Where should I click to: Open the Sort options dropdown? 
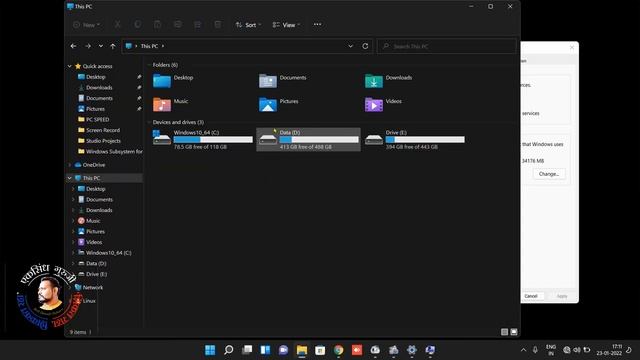coord(248,25)
